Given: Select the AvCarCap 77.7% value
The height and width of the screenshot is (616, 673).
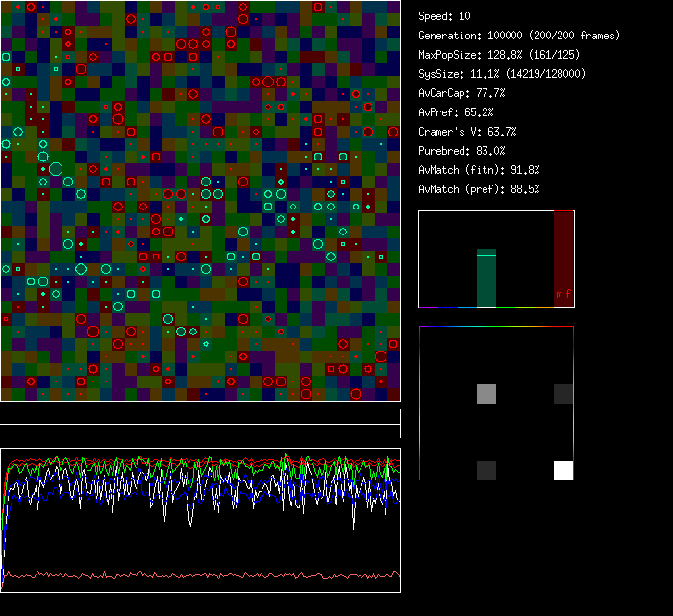Looking at the screenshot, I should tap(461, 93).
